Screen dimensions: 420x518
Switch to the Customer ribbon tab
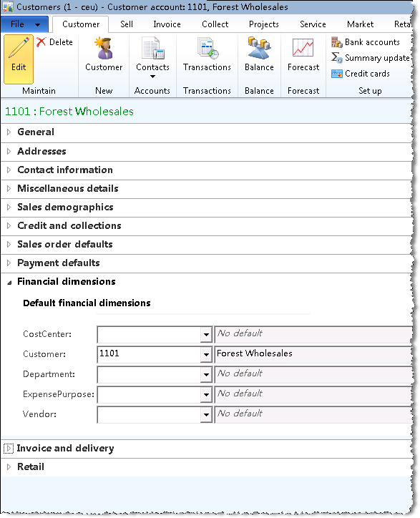tap(81, 24)
